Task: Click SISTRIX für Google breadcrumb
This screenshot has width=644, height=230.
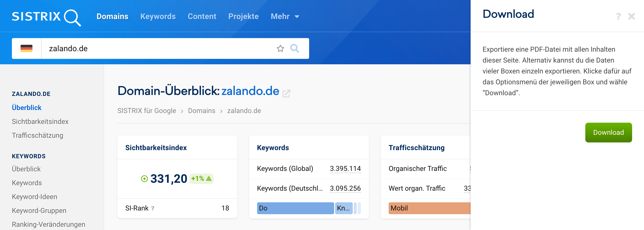Action: pyautogui.click(x=147, y=111)
